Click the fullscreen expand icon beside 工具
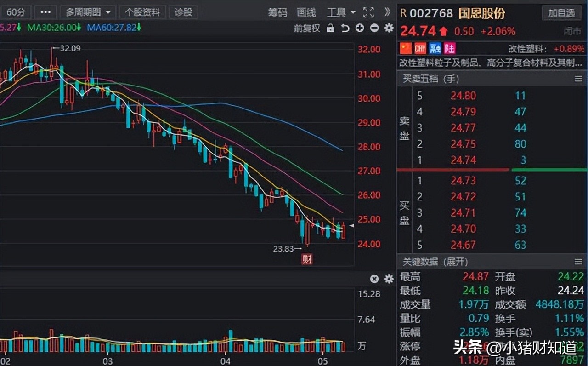 click(x=368, y=12)
